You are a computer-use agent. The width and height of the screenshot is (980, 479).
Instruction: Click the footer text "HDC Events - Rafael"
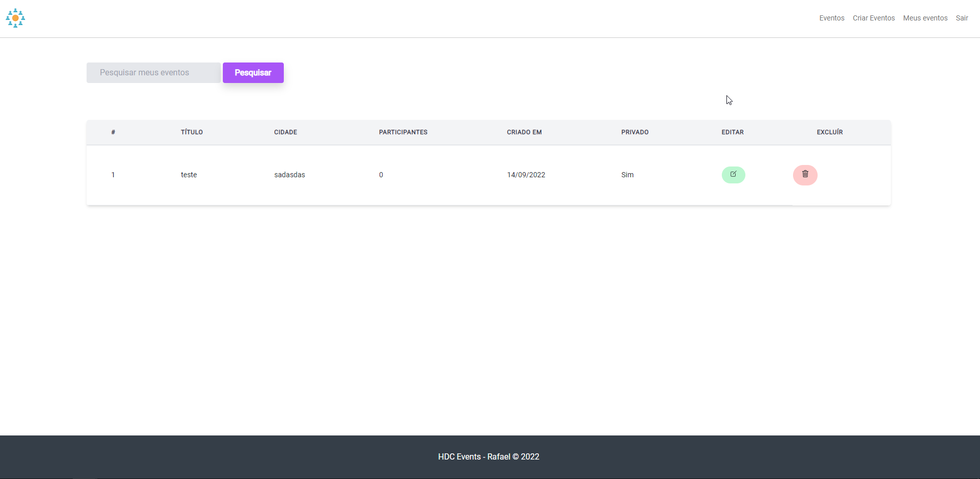coord(488,456)
